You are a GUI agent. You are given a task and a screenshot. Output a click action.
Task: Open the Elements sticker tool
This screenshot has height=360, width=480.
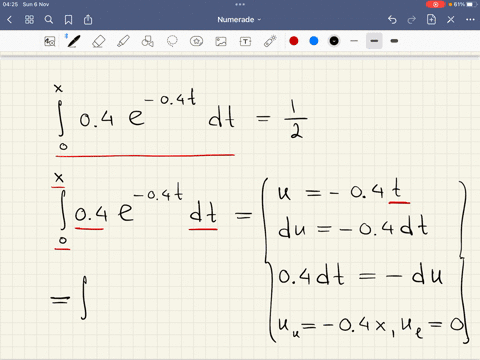[196, 41]
